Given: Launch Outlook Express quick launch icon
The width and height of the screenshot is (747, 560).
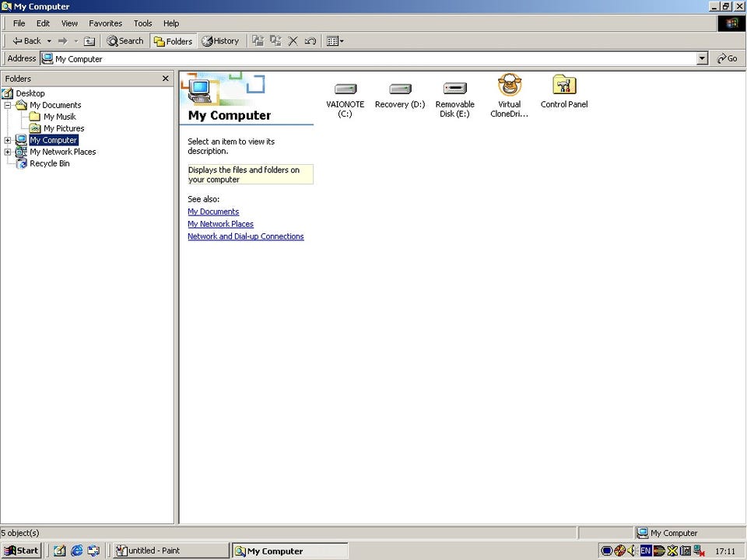Looking at the screenshot, I should (93, 551).
